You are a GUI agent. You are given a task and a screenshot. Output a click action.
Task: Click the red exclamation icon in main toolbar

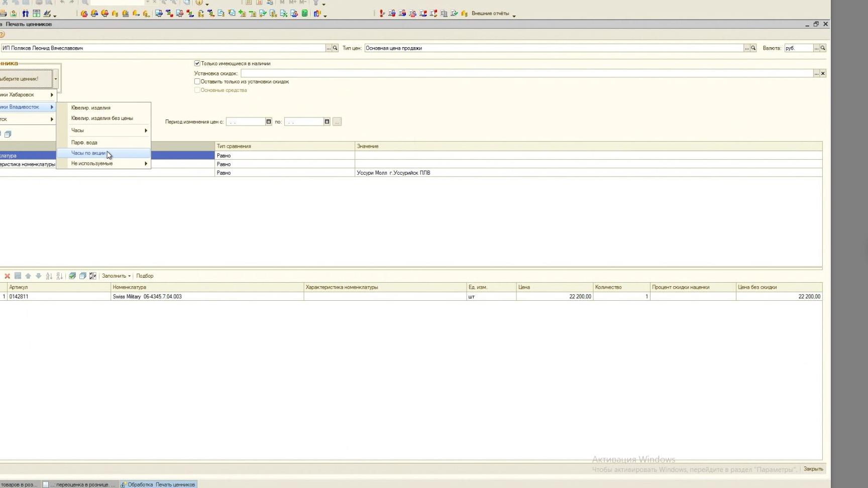point(382,14)
